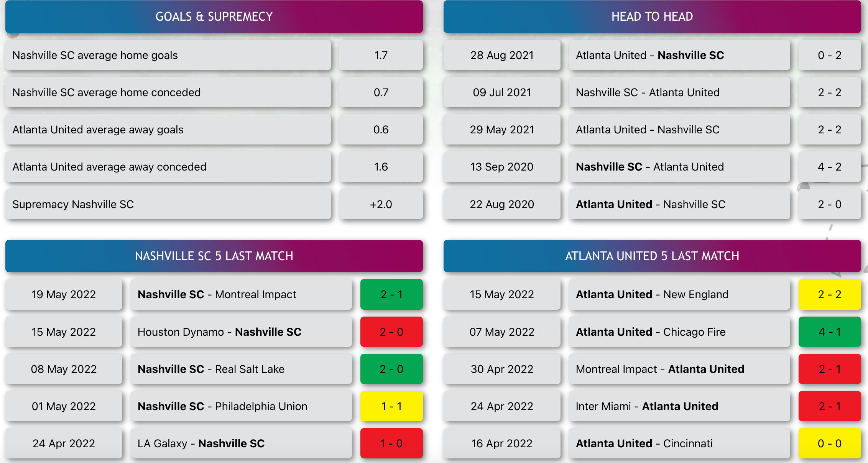Click the LA Galaxy - Nashville SC match
The height and width of the screenshot is (463, 868).
pyautogui.click(x=241, y=443)
